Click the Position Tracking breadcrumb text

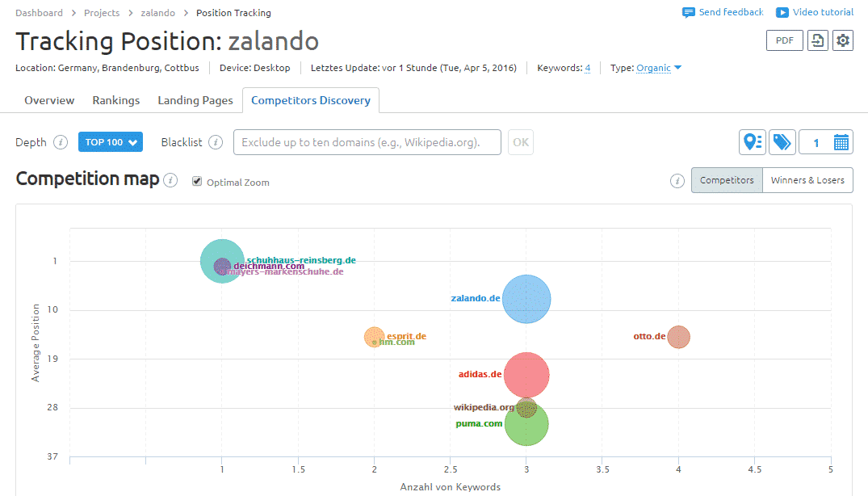pos(233,13)
